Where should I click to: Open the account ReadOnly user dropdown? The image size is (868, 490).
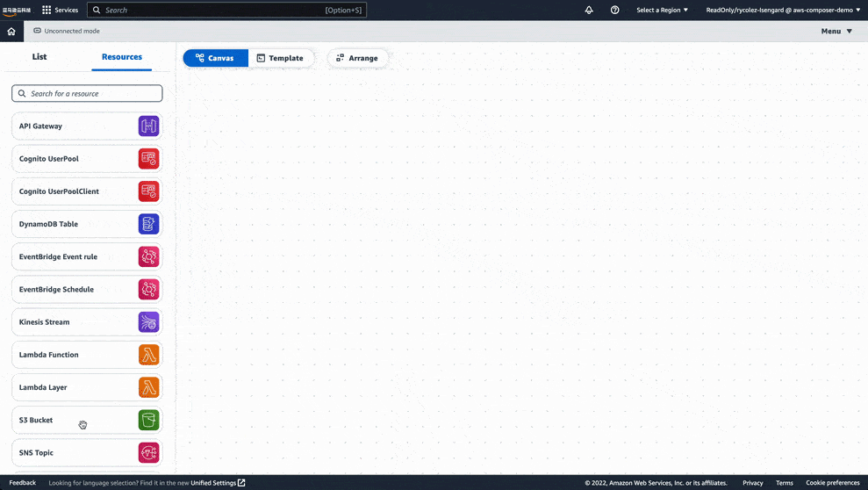coord(783,10)
